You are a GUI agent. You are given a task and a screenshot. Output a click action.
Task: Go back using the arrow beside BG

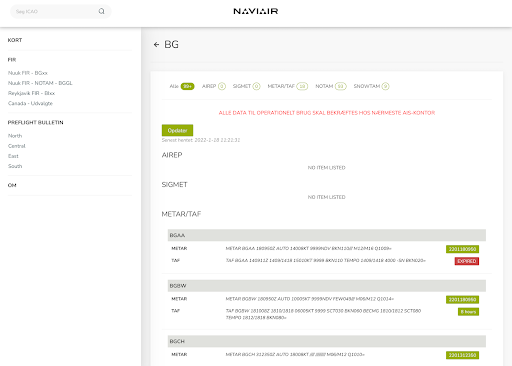click(156, 44)
